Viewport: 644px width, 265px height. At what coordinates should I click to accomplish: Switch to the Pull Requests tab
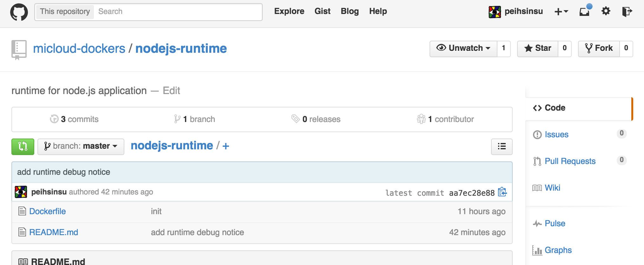pos(570,161)
